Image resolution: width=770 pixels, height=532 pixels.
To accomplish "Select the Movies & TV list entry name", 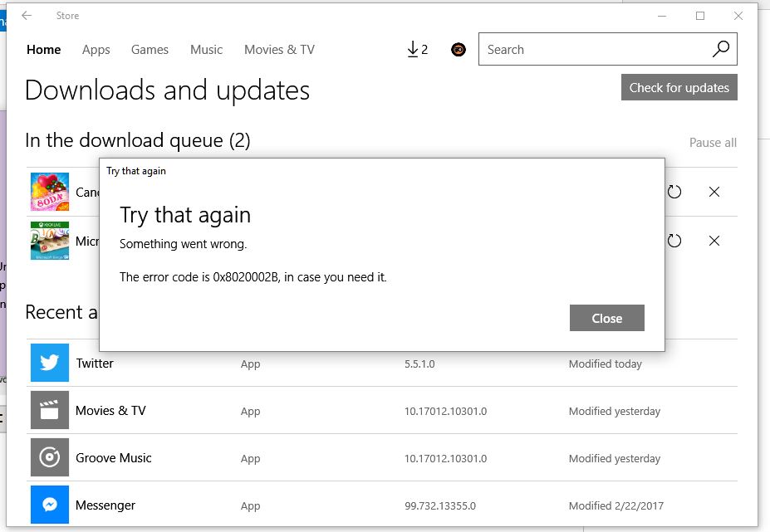I will pyautogui.click(x=110, y=410).
